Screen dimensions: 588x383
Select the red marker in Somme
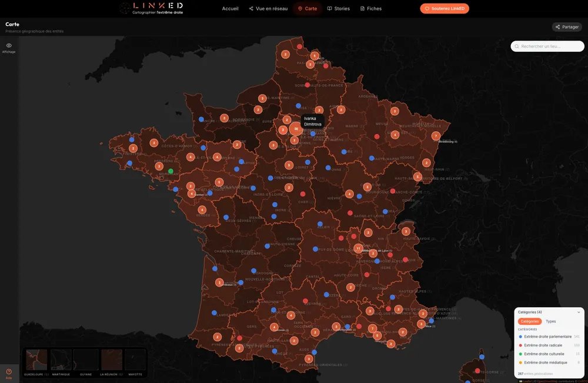point(307,85)
